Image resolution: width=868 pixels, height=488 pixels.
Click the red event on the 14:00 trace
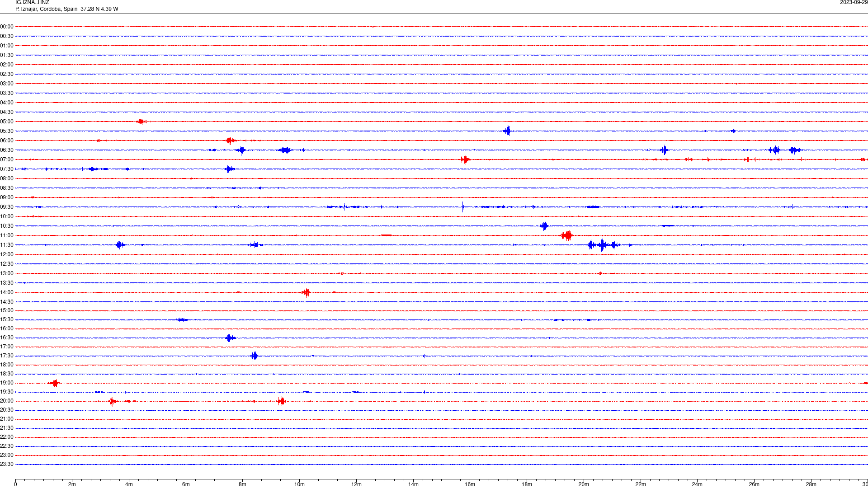coord(306,292)
